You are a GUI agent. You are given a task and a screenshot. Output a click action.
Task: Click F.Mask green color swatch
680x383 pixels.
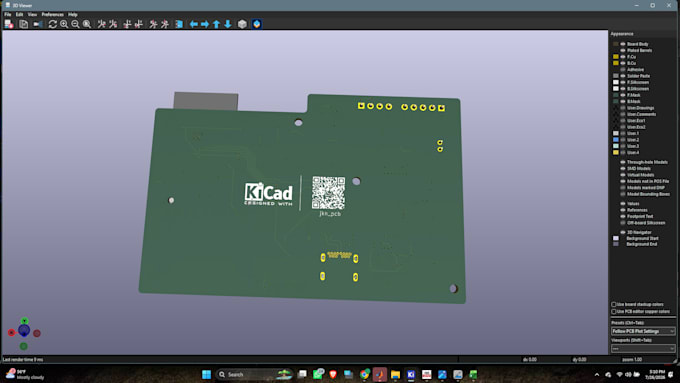616,95
